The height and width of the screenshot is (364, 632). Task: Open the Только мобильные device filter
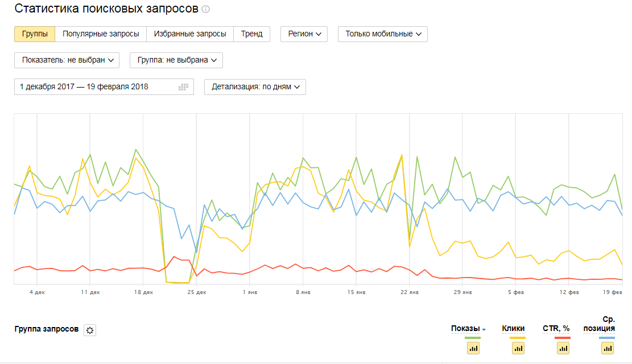[382, 34]
